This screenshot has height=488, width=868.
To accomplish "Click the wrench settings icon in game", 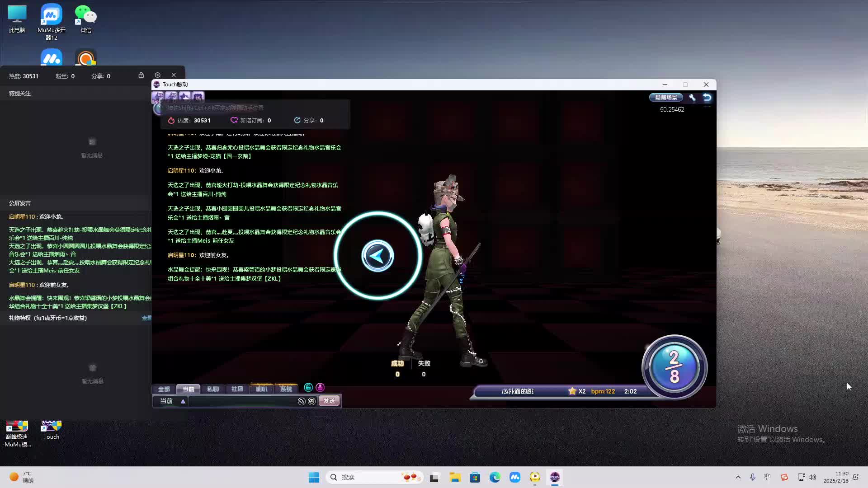I will point(692,97).
